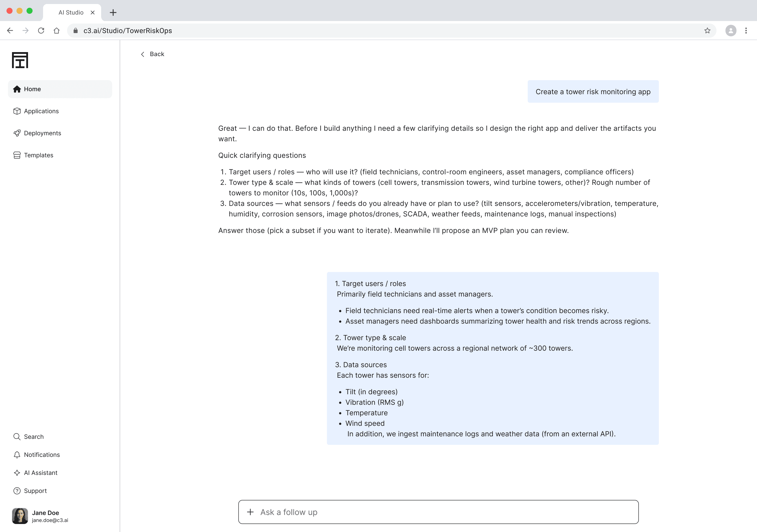Click the browser profile avatar icon
The width and height of the screenshot is (757, 532).
point(731,31)
